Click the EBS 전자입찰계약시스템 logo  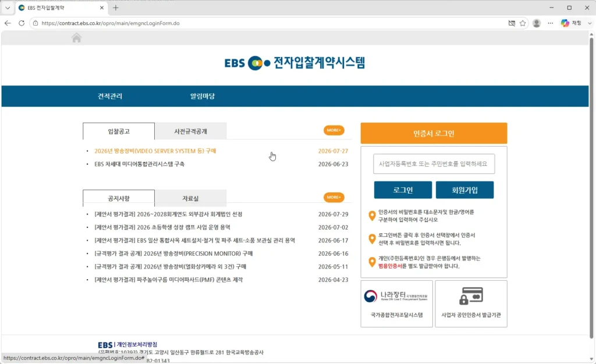(295, 63)
